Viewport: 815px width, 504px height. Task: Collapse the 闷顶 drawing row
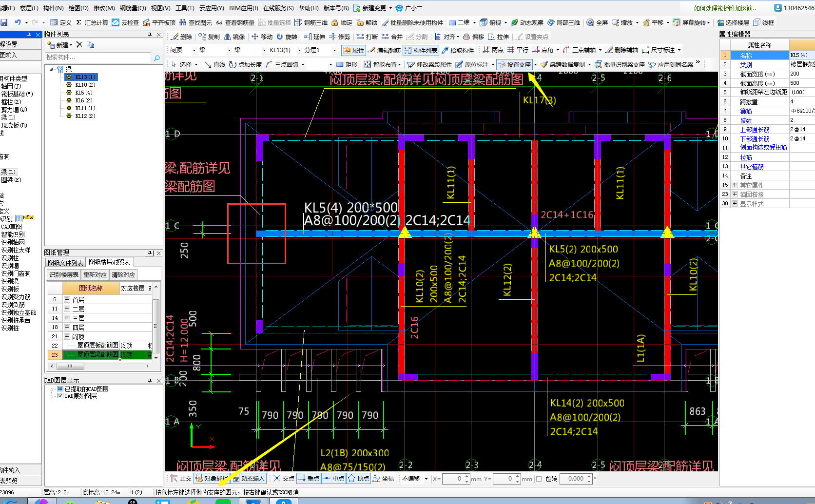67,336
